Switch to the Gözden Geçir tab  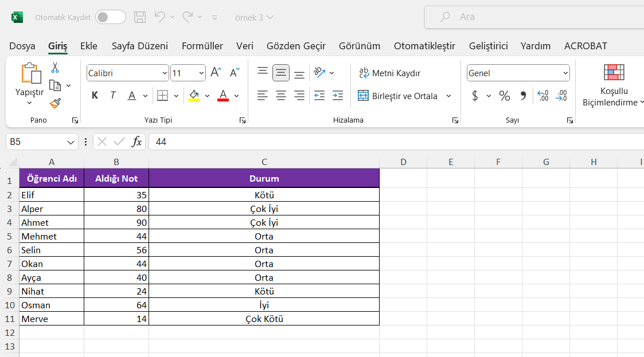pos(296,46)
